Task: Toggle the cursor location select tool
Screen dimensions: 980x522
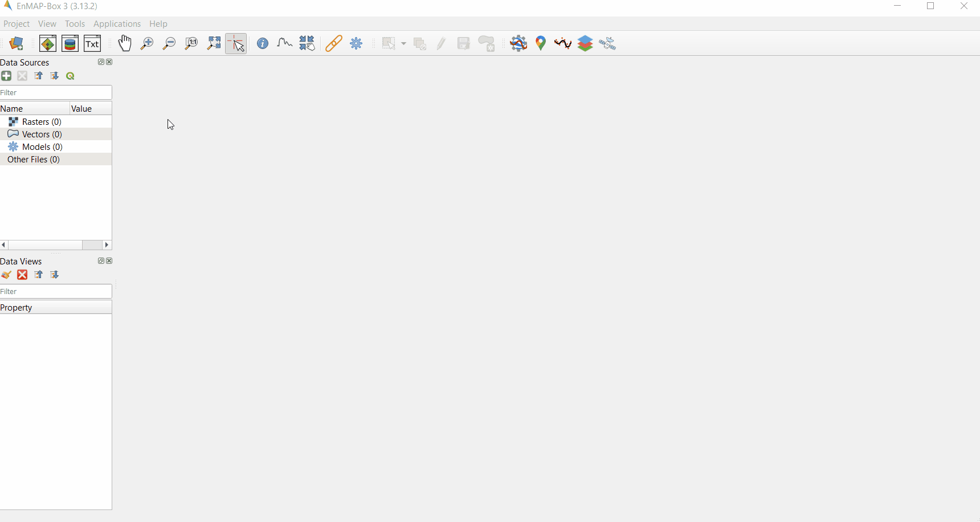Action: pos(236,44)
